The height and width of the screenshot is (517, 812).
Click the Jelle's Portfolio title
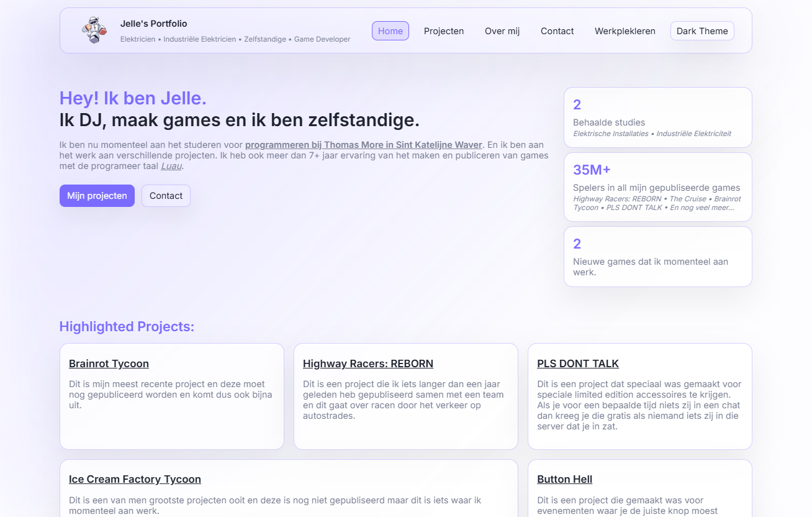coord(153,23)
